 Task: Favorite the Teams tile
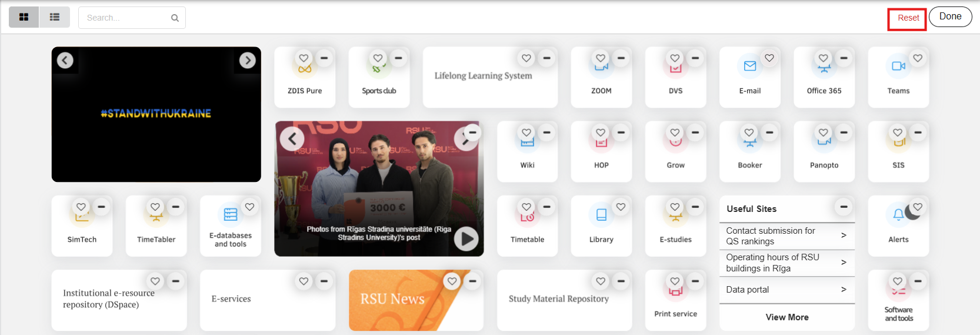918,58
